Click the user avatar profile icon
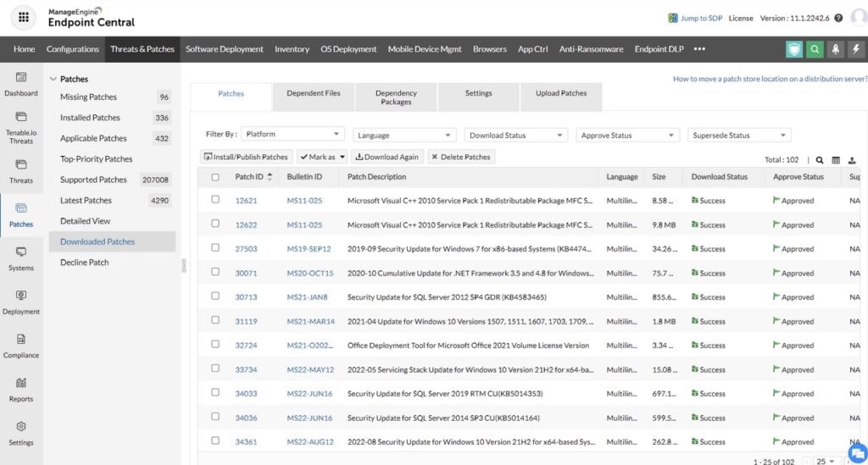The height and width of the screenshot is (465, 868). pyautogui.click(x=860, y=18)
